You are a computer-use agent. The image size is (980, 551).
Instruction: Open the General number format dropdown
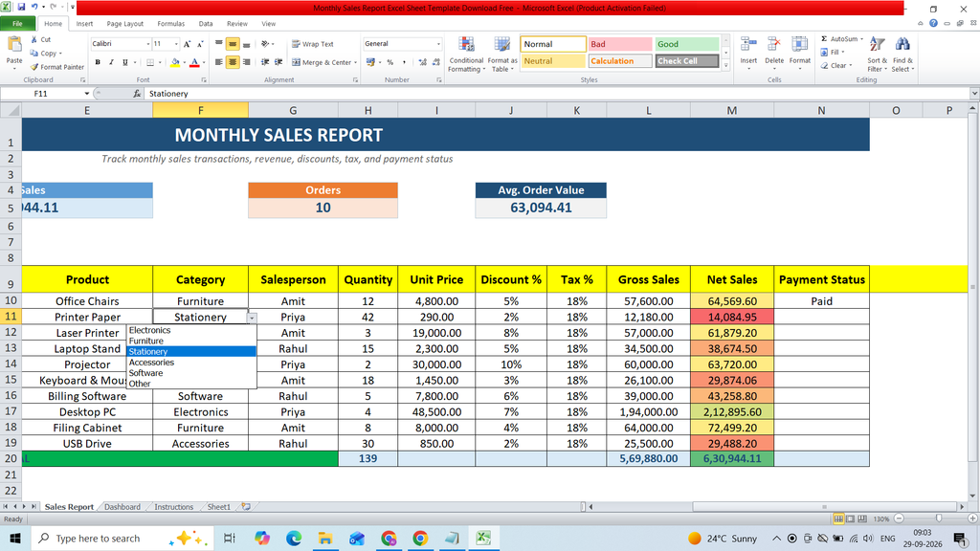tap(438, 44)
